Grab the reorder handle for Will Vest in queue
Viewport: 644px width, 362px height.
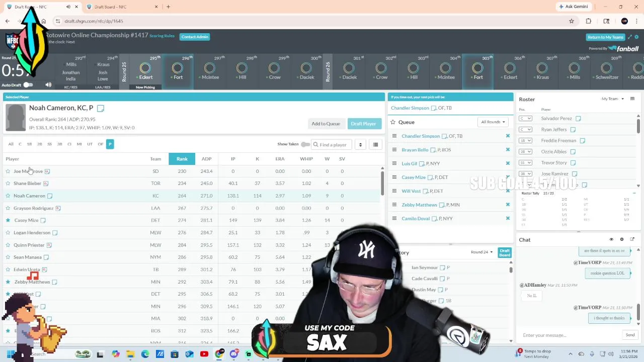394,191
